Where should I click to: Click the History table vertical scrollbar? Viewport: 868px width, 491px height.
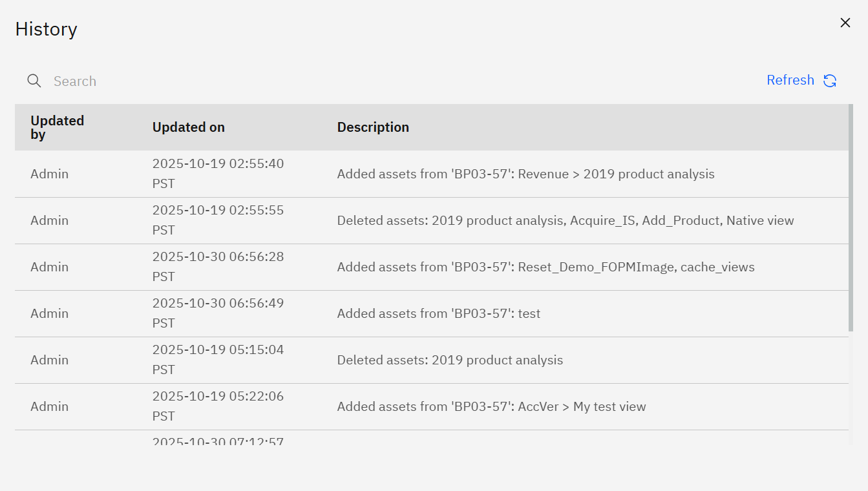click(851, 220)
